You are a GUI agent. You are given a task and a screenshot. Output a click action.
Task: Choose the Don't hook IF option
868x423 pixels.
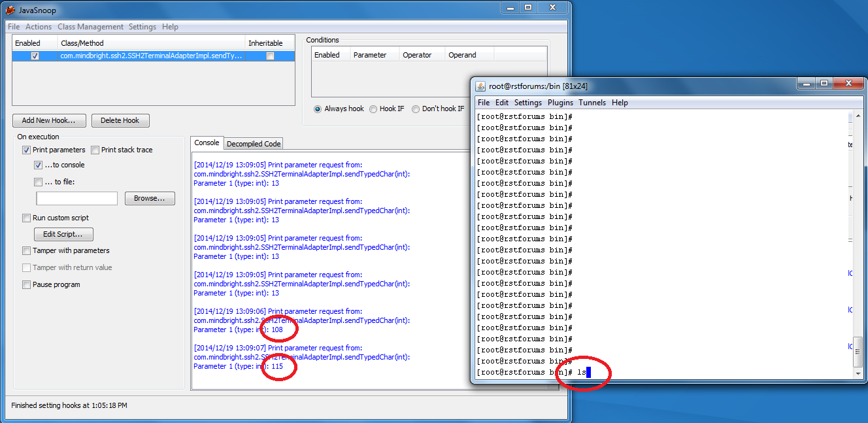click(416, 109)
